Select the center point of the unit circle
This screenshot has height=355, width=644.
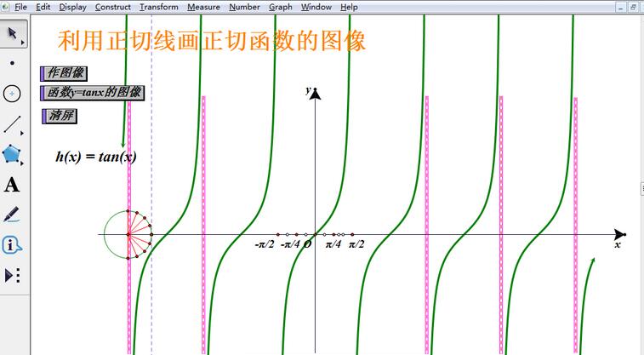pos(128,235)
